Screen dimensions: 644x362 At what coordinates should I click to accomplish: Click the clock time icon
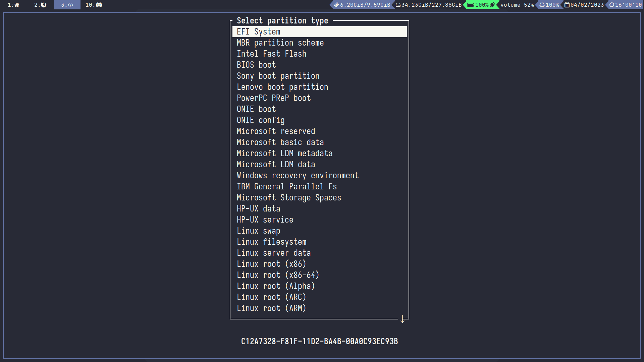click(x=611, y=5)
